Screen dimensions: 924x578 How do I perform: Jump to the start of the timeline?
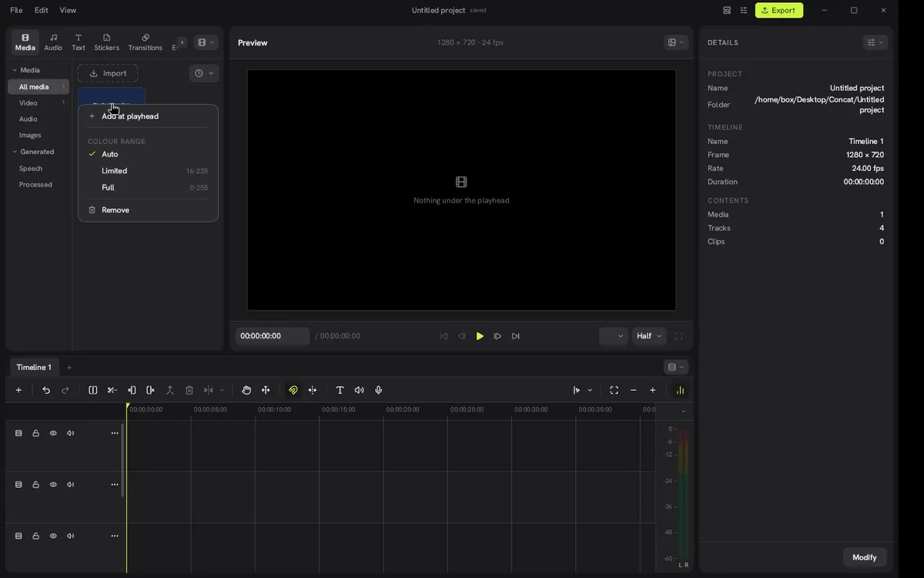[444, 336]
